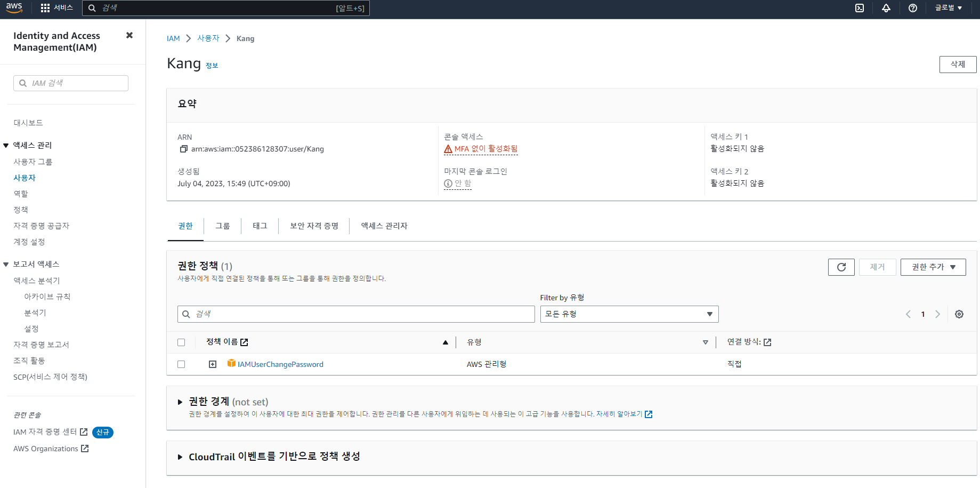Click the external link icon next to policy name header

[x=244, y=342]
